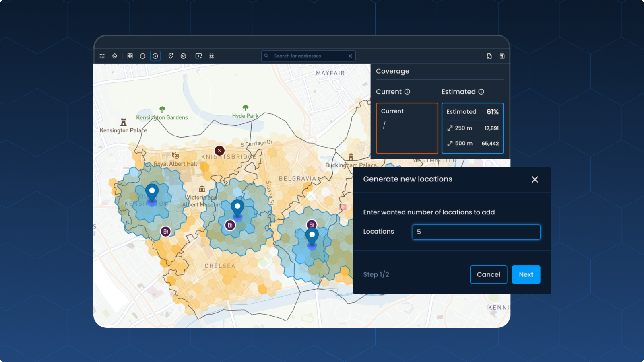Click the add screen area icon
The width and height of the screenshot is (644, 362).
198,56
